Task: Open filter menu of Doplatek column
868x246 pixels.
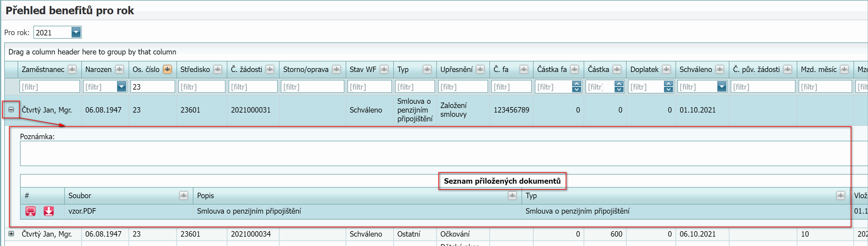Action: pos(666,69)
